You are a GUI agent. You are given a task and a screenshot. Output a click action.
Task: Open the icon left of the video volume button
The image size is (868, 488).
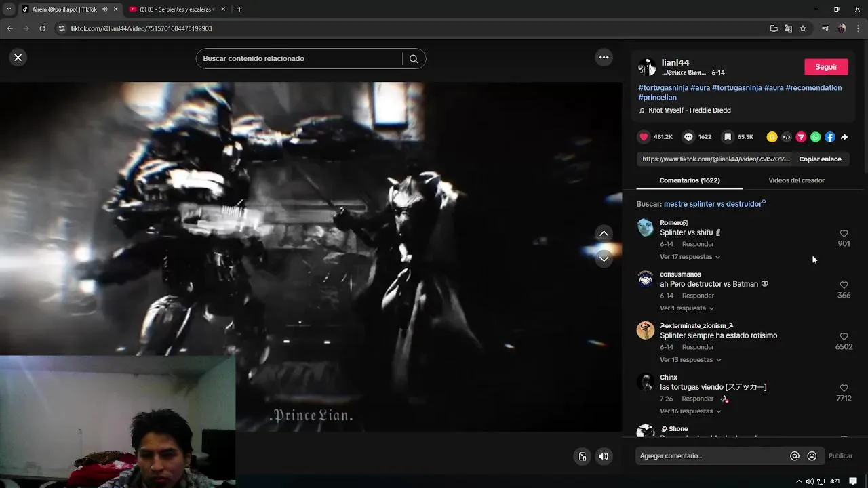[582, 456]
